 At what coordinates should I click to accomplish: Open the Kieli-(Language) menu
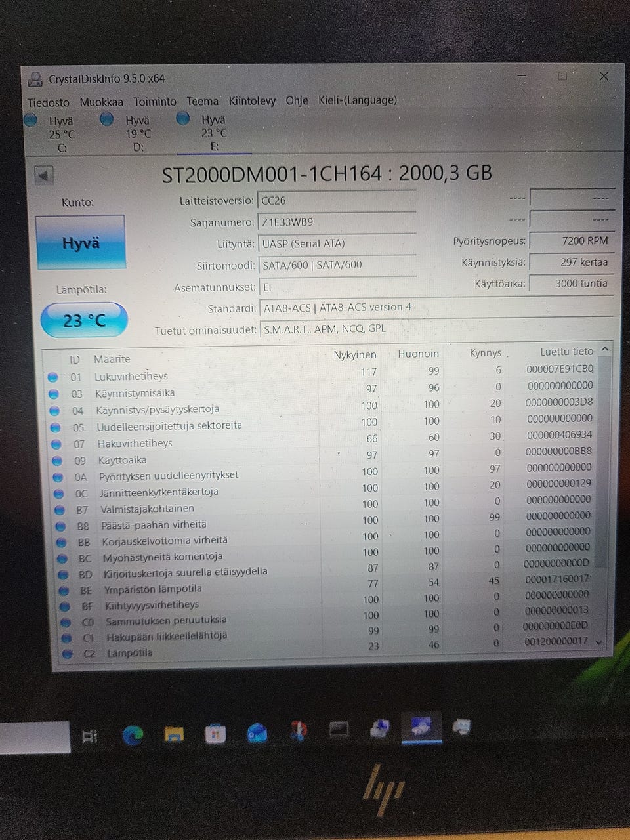click(x=358, y=100)
